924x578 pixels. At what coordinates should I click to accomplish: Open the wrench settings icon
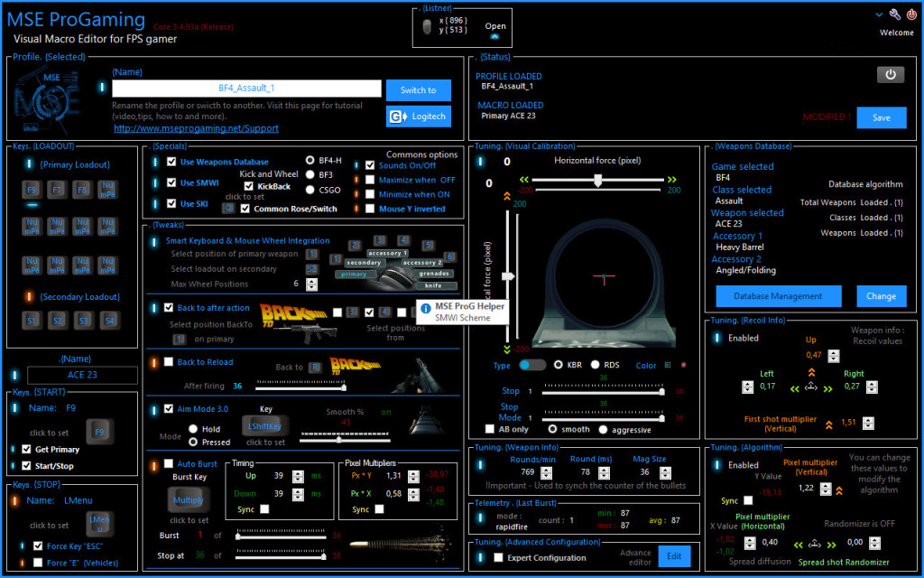[896, 14]
